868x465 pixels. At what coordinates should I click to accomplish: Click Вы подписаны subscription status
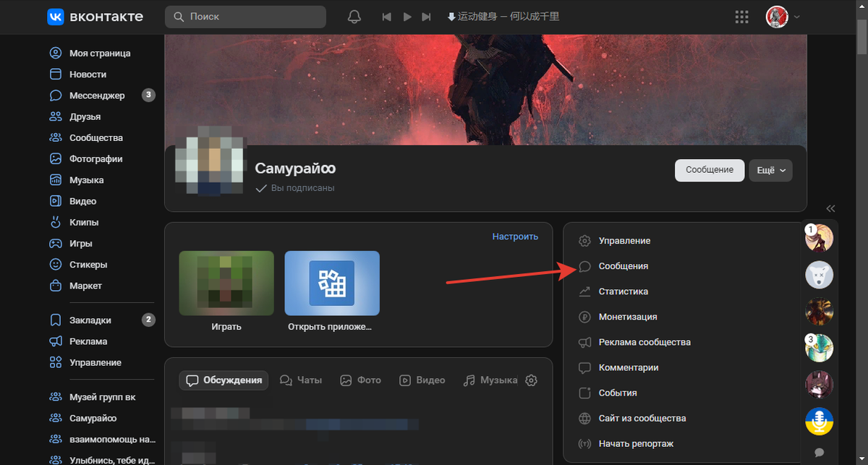click(295, 188)
